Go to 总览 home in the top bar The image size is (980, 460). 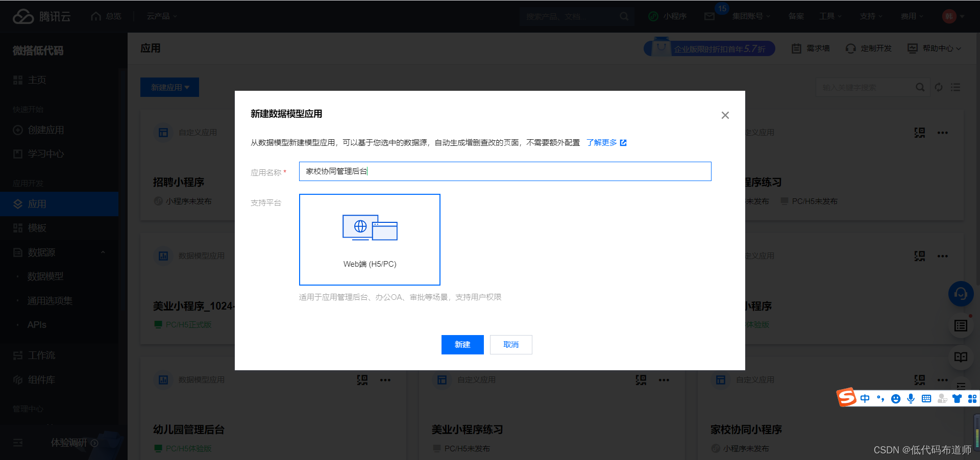(x=106, y=16)
